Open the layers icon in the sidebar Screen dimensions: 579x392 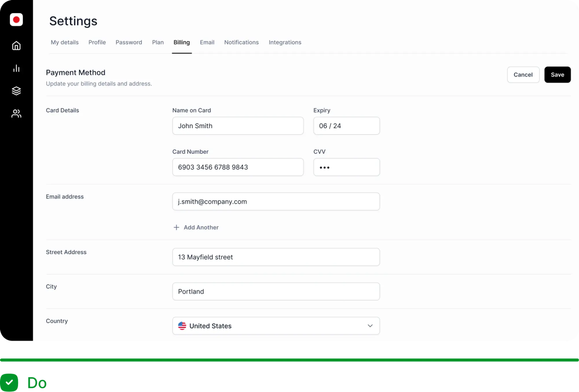(x=16, y=91)
